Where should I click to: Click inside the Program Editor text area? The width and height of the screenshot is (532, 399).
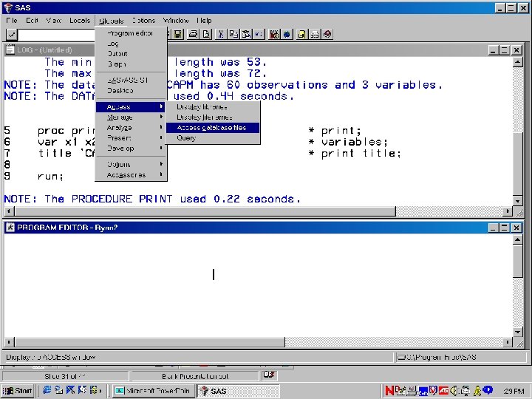click(x=258, y=285)
